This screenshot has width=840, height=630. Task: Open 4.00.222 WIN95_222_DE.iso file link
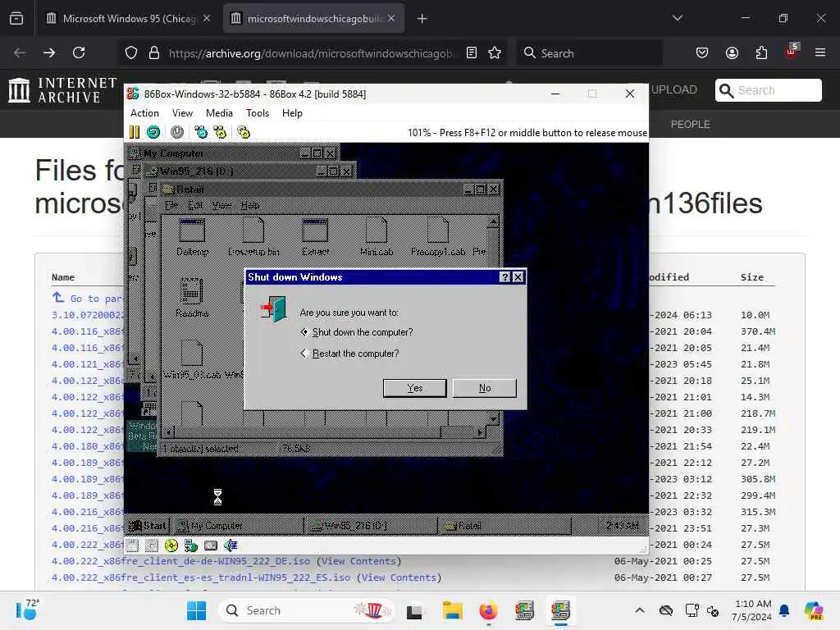click(180, 561)
